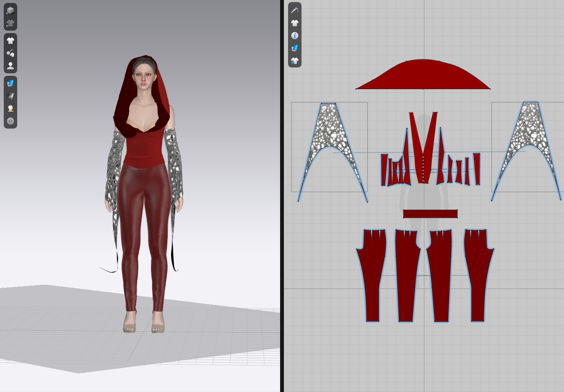Click the garment pocket display icon below the cube
The height and width of the screenshot is (392, 564).
click(x=10, y=23)
